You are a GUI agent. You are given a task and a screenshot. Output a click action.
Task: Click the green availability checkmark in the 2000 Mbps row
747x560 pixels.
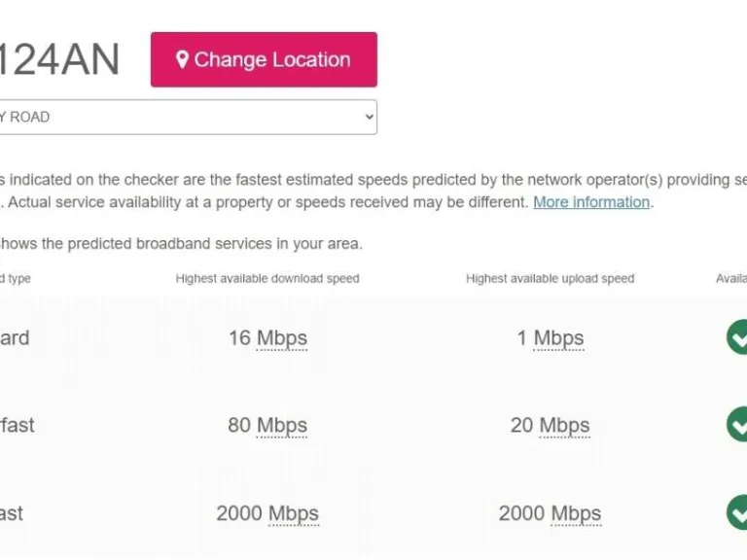738,512
